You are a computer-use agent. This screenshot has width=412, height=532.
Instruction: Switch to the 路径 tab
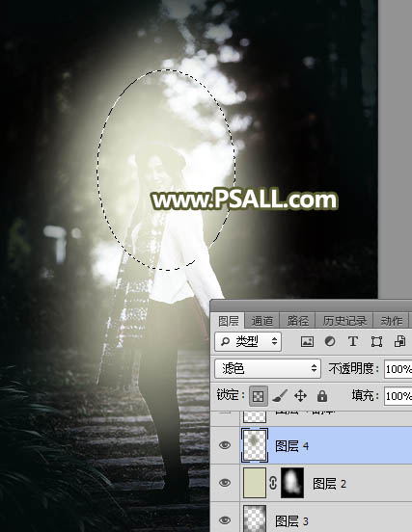297,321
